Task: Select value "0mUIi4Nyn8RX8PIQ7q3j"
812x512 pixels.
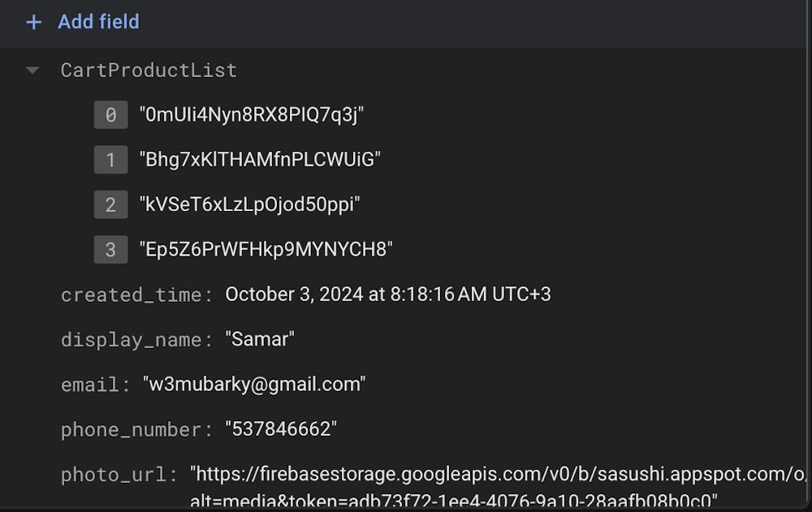Action: pyautogui.click(x=251, y=115)
